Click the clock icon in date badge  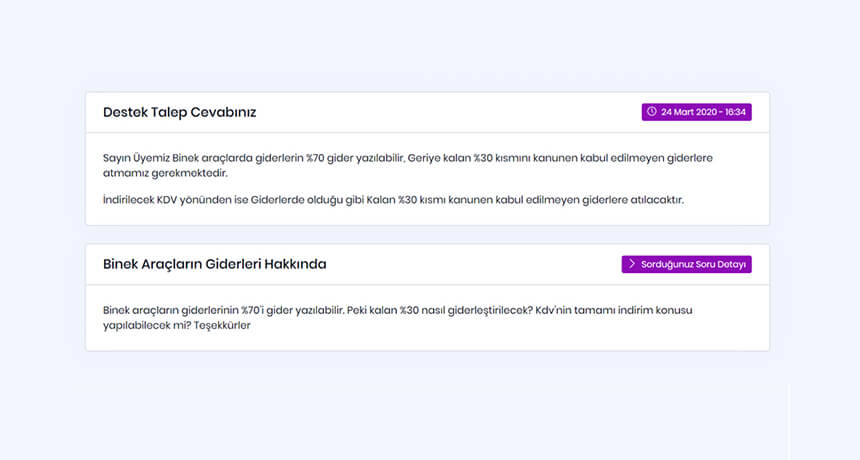tap(652, 112)
